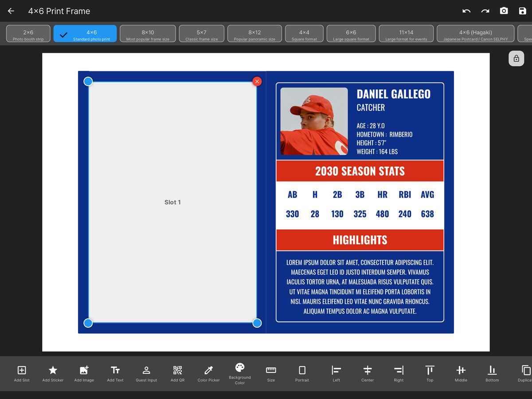Select the 4×6 Standard photo print size
Screen dimensions: 532x399
pos(85,34)
